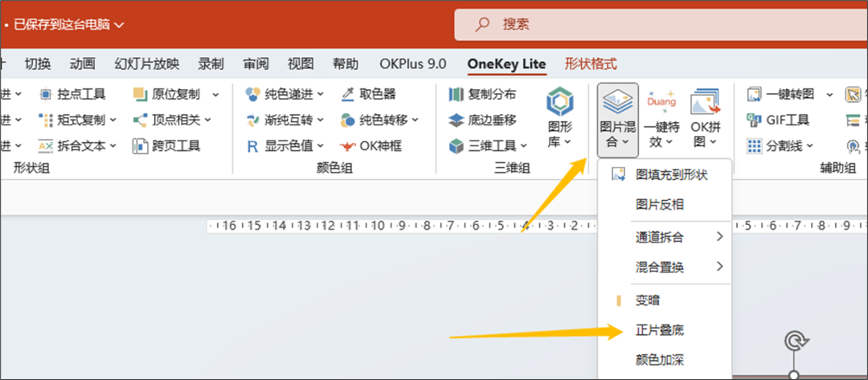868x380 pixels.
Task: Switch to the OKPlus 9.0 tab
Action: click(x=413, y=64)
